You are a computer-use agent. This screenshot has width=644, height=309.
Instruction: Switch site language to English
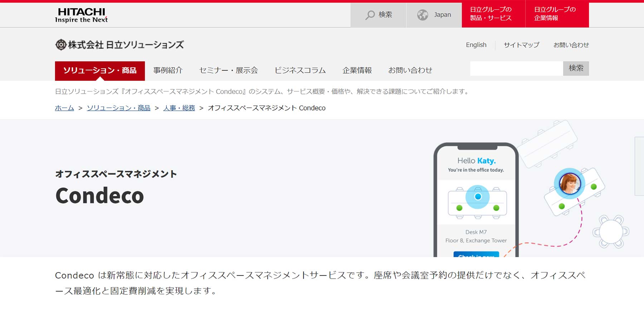pyautogui.click(x=476, y=45)
